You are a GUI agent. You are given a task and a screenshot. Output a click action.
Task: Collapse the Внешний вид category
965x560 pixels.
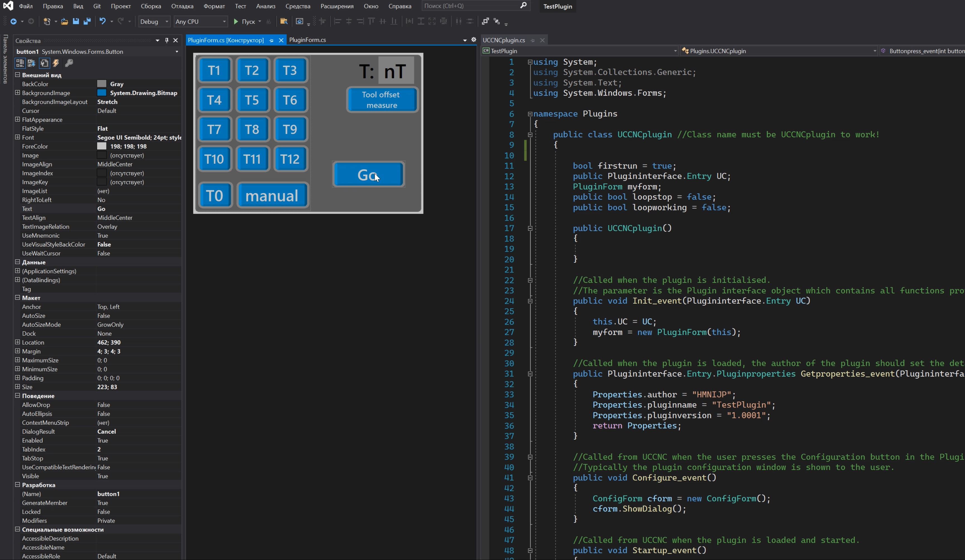[x=17, y=75]
